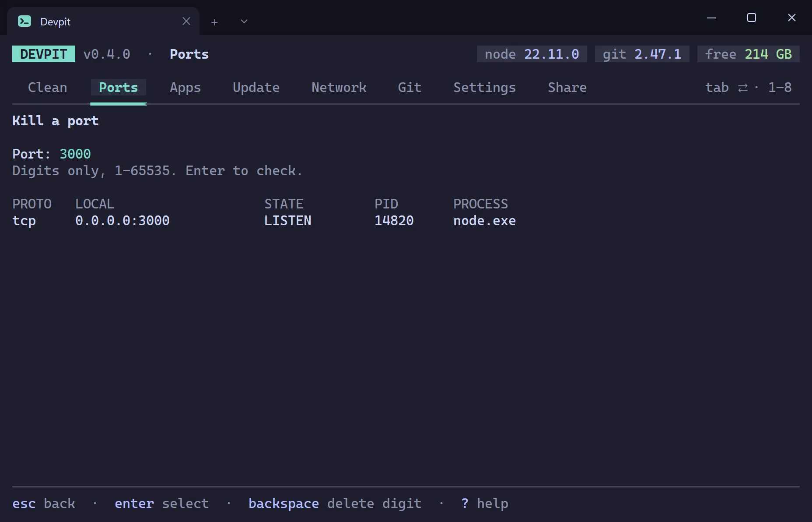The width and height of the screenshot is (812, 522).
Task: Go to the Update tab
Action: (256, 88)
